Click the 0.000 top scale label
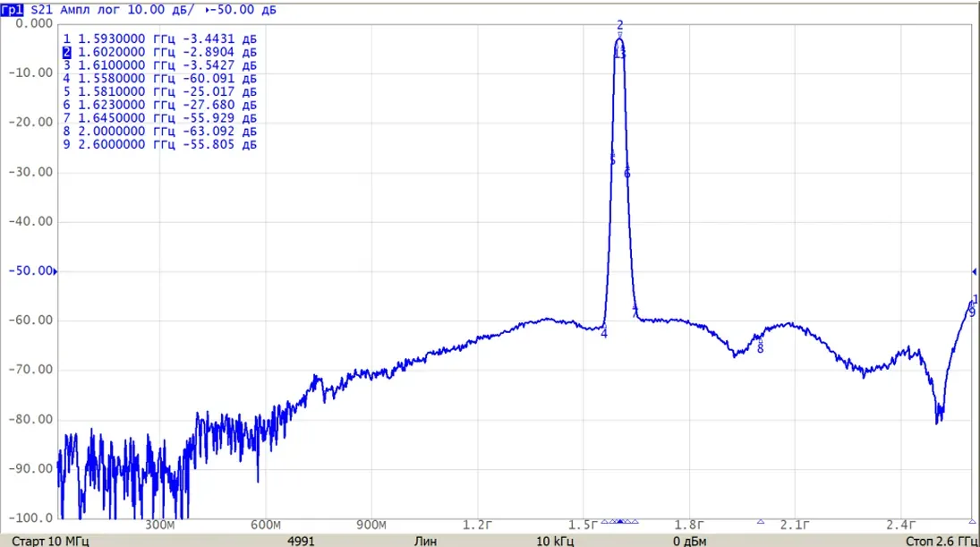980x547 pixels. point(34,24)
